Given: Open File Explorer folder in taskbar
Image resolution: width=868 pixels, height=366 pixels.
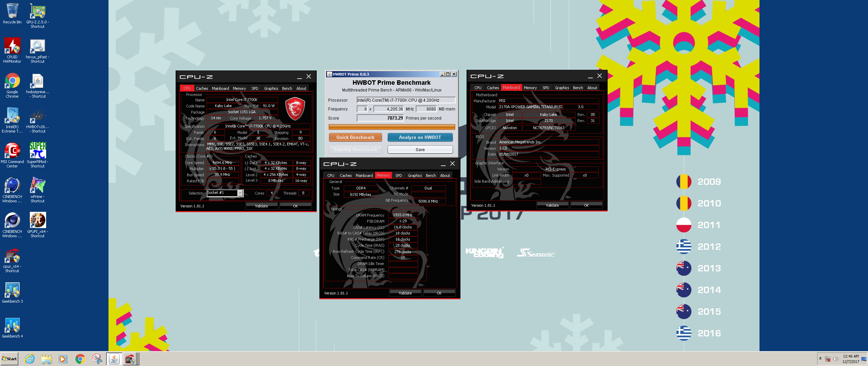Looking at the screenshot, I should click(46, 359).
